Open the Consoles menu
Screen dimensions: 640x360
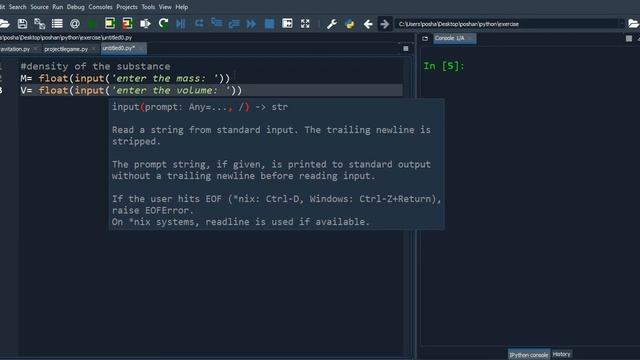coord(100,7)
